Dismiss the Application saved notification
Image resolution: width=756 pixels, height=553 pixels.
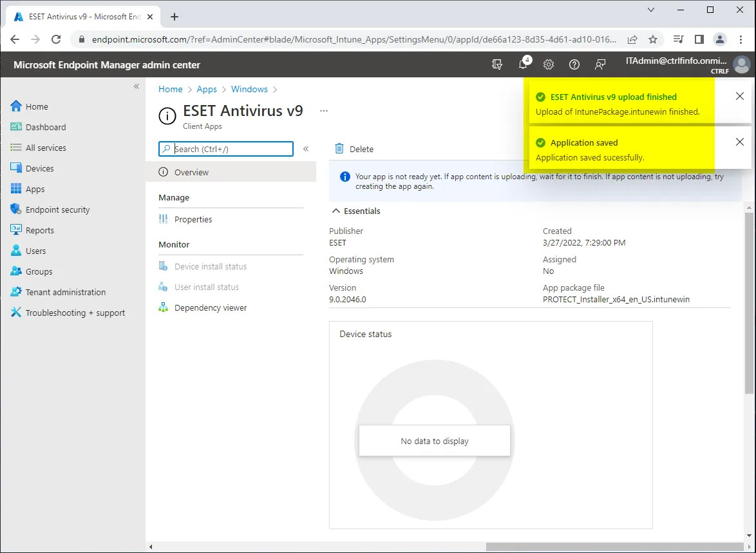740,142
